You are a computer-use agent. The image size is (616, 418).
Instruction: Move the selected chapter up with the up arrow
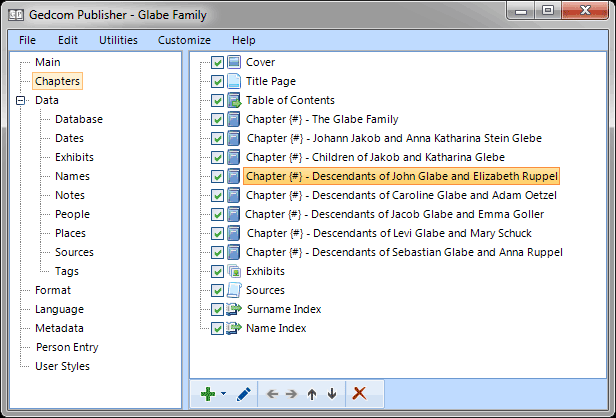click(x=312, y=394)
